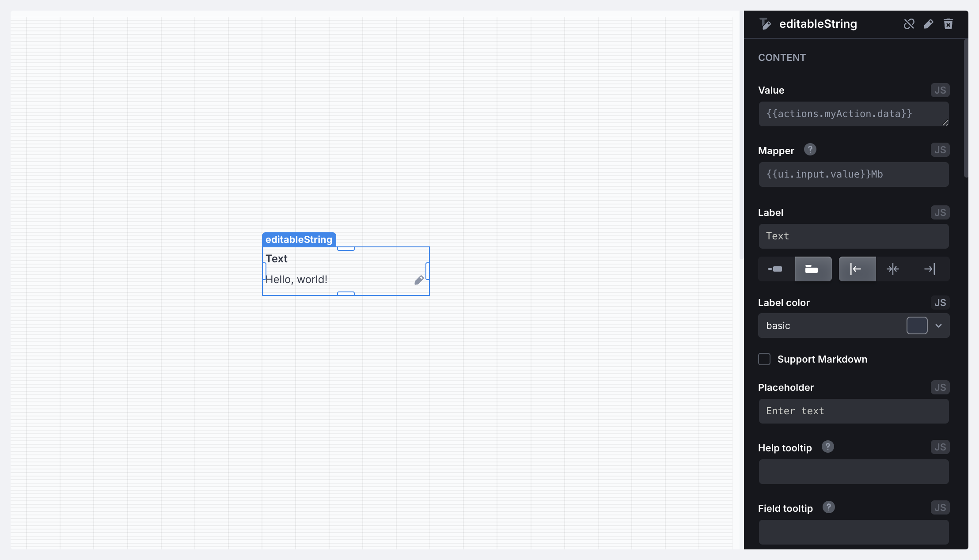Toggle JS mode for Label color
The height and width of the screenshot is (560, 979).
[x=940, y=303]
